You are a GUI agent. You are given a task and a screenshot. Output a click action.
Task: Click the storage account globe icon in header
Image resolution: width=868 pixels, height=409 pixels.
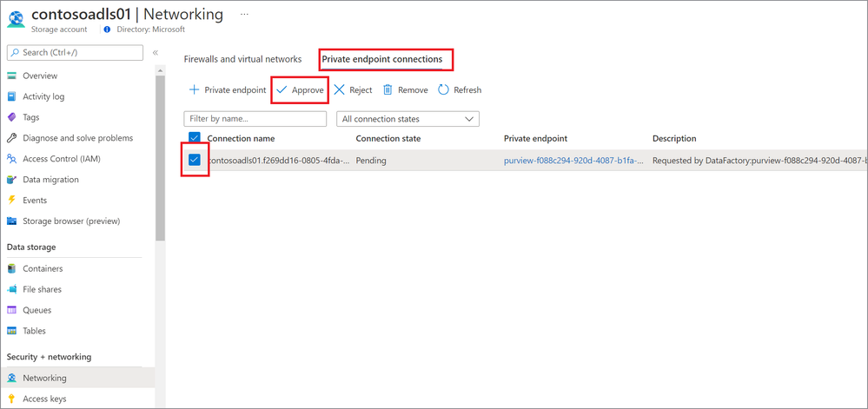tap(15, 18)
